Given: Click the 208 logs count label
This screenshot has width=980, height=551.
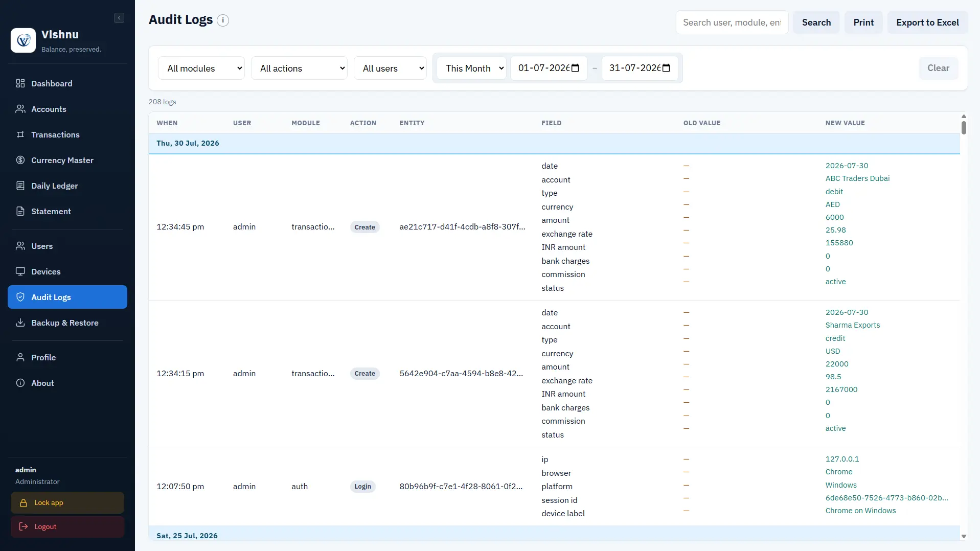Looking at the screenshot, I should pos(163,102).
